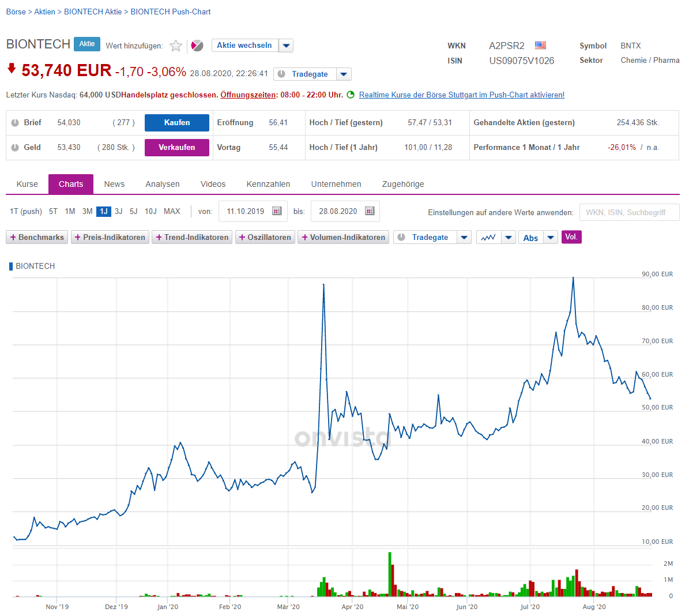Select the 1M time range
The height and width of the screenshot is (616, 689).
[x=70, y=212]
